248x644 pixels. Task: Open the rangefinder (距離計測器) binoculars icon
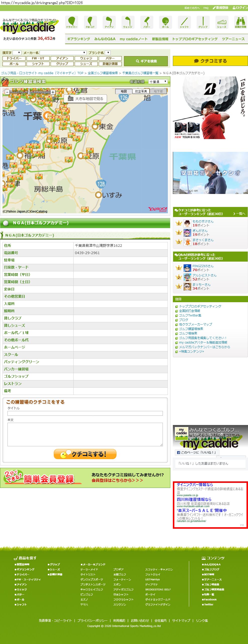point(240,22)
